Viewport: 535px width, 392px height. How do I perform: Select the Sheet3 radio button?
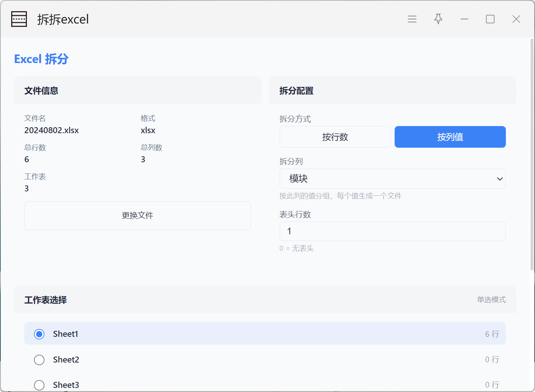(39, 385)
